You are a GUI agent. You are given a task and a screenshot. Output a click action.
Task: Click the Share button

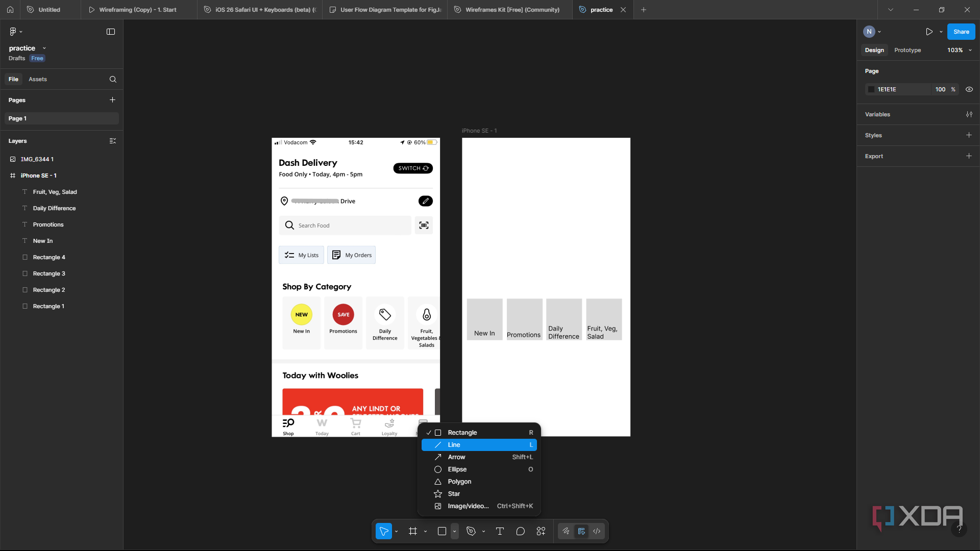click(x=961, y=32)
